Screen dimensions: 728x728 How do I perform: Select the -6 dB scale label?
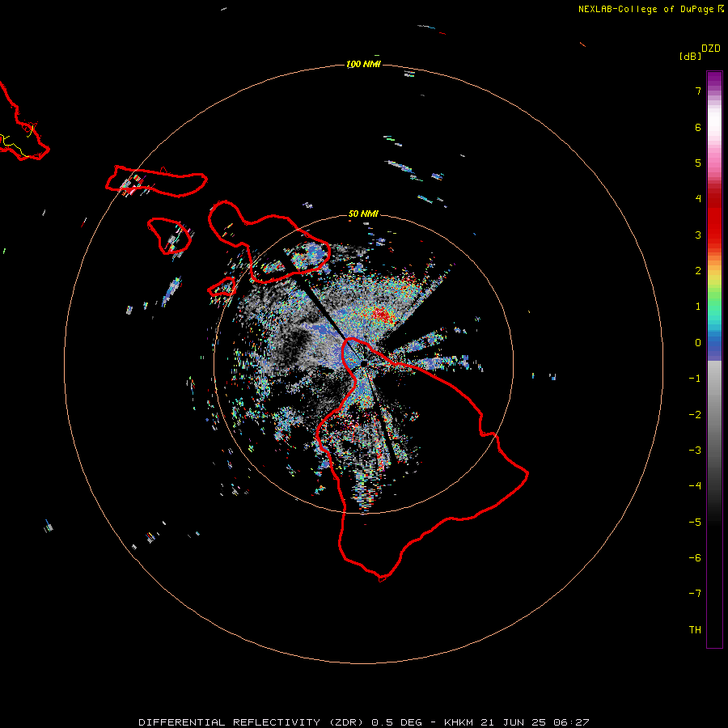[x=695, y=558]
